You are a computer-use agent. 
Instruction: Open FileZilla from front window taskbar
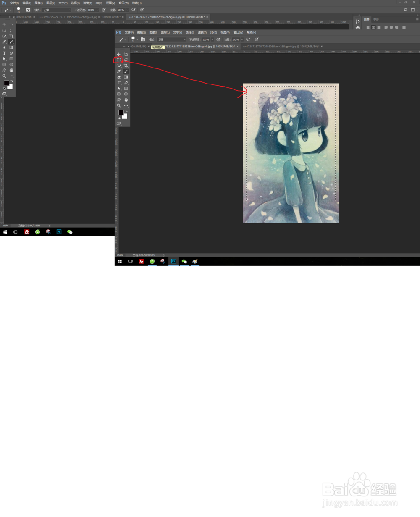tap(142, 261)
